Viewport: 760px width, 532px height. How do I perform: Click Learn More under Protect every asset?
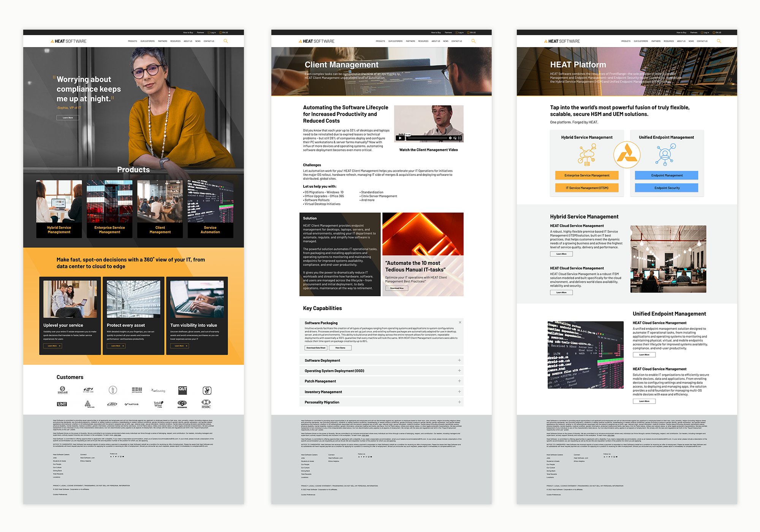pos(116,346)
